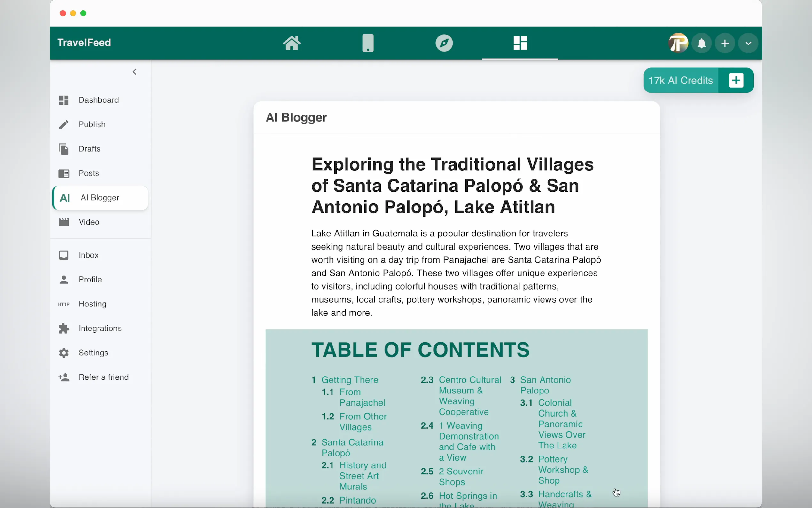The width and height of the screenshot is (812, 508).
Task: Click the Integrations puzzle icon
Action: coord(64,328)
